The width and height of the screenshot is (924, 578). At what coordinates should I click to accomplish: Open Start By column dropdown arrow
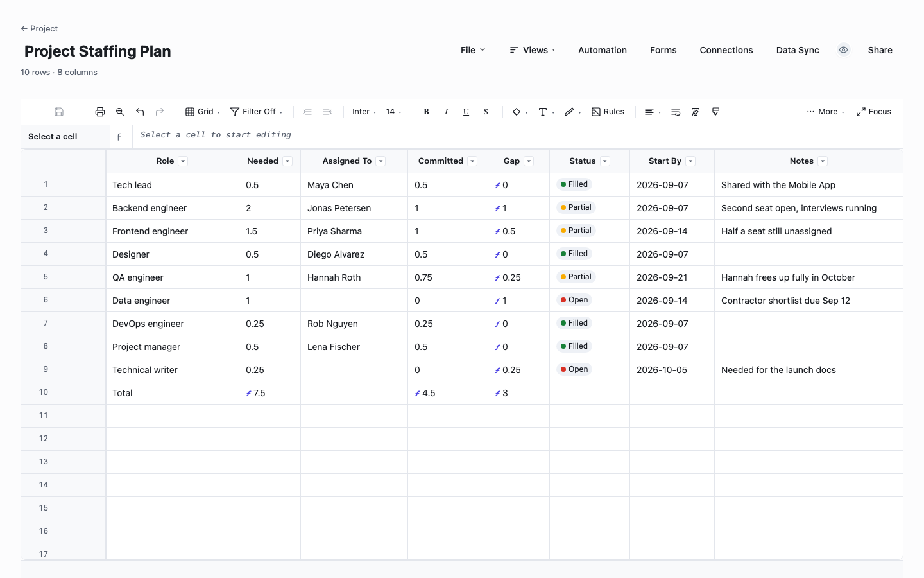690,161
